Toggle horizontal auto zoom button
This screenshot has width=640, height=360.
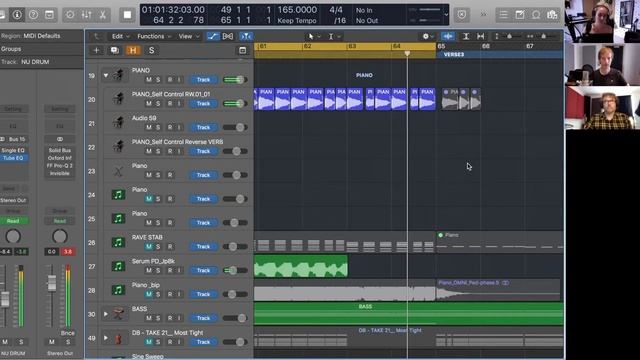click(x=481, y=36)
